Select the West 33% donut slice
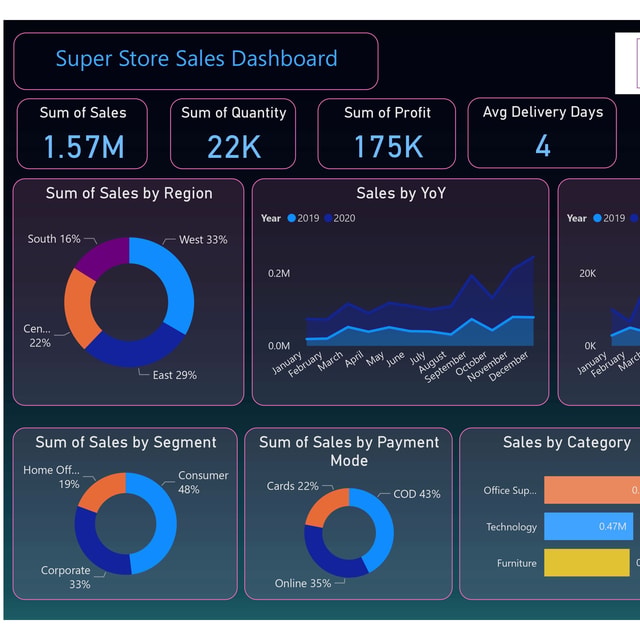 coord(171,278)
